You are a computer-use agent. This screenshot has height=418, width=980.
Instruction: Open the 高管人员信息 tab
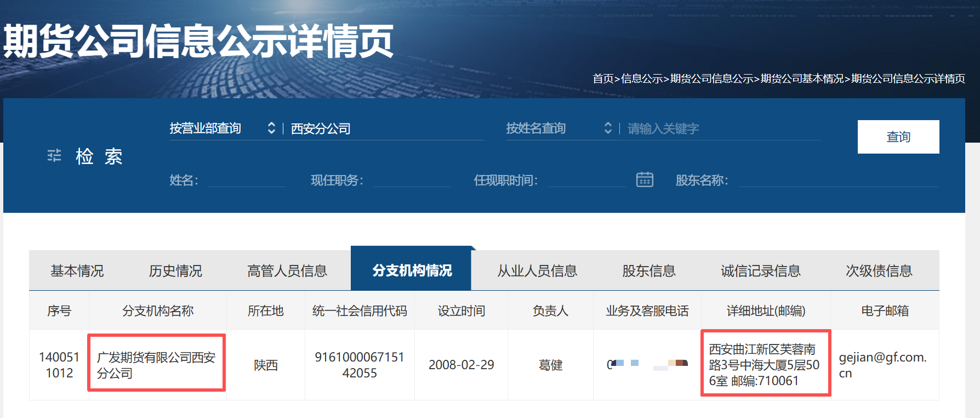click(x=287, y=270)
